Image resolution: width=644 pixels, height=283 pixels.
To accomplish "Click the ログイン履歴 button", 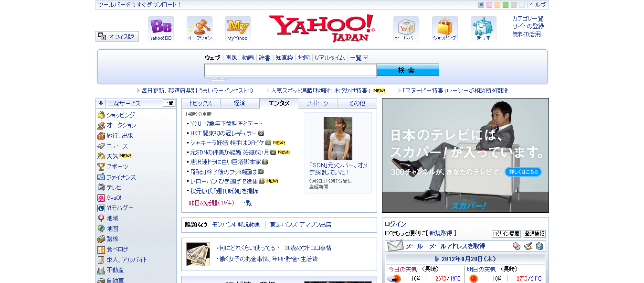I will pos(506,234).
